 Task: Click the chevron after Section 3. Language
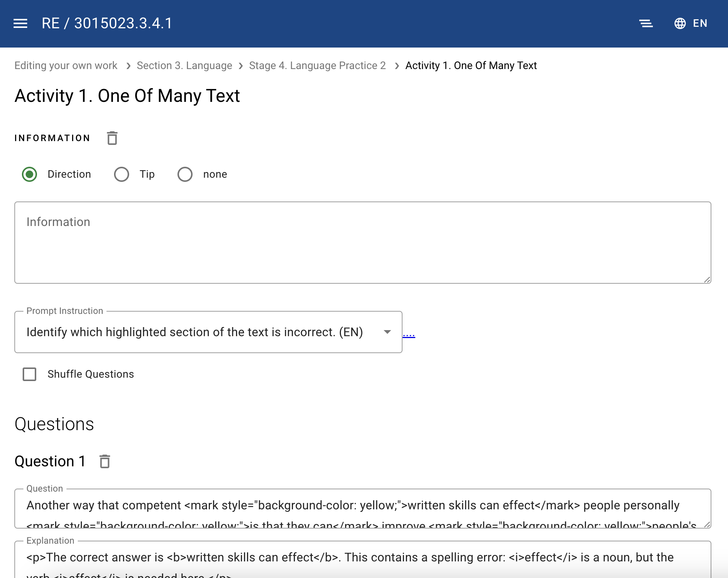pos(241,66)
